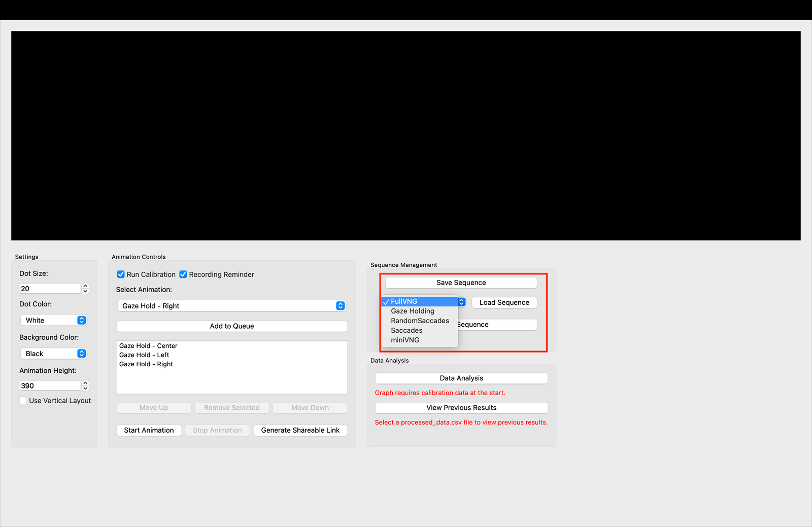
Task: Click Add to Queue
Action: click(231, 326)
